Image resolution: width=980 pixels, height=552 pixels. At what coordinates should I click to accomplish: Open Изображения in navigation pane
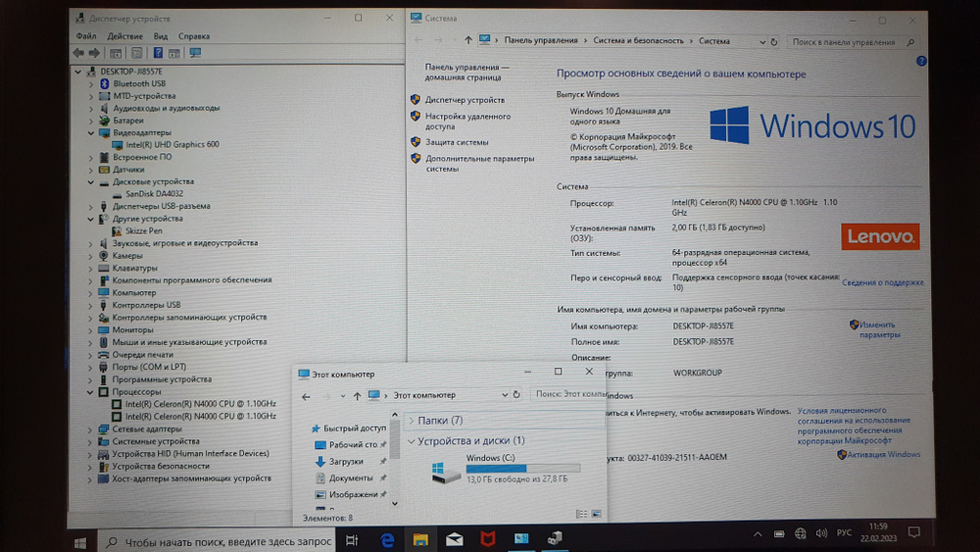point(353,494)
